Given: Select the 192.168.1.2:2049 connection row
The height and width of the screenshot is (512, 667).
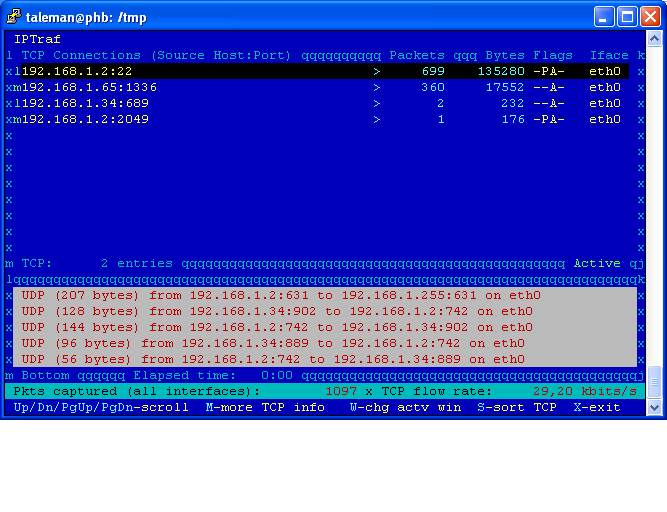Looking at the screenshot, I should coord(325,119).
